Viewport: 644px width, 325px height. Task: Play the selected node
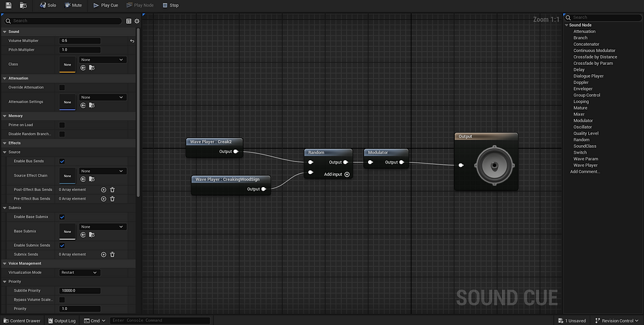140,5
